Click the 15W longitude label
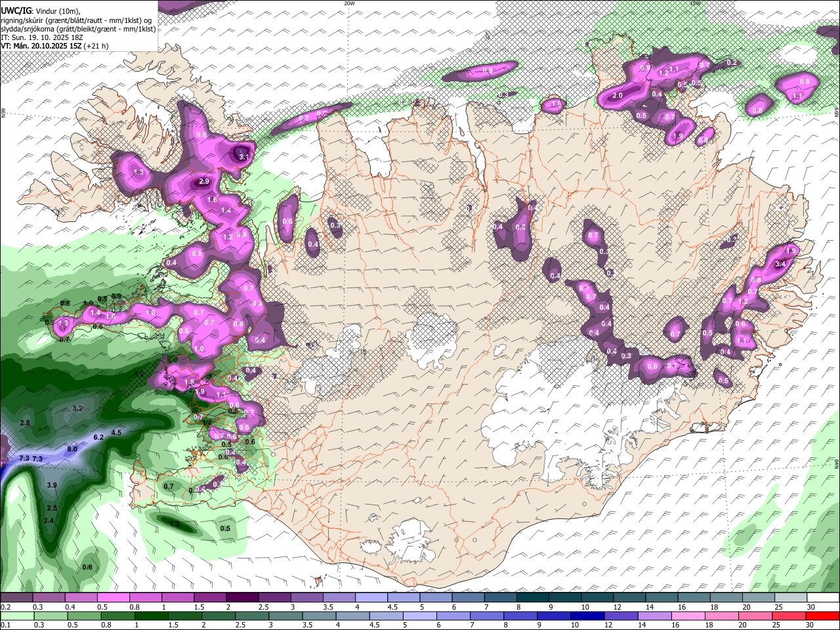 695,3
